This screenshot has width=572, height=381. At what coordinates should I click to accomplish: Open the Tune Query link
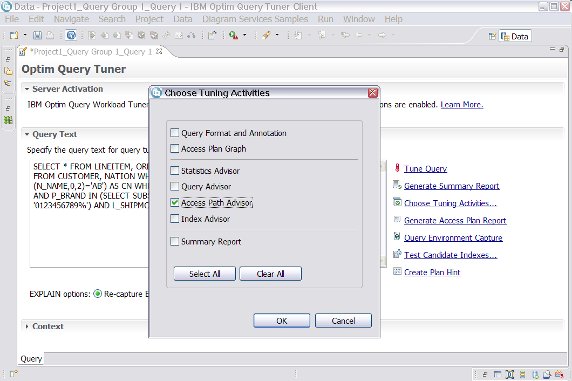click(x=425, y=169)
